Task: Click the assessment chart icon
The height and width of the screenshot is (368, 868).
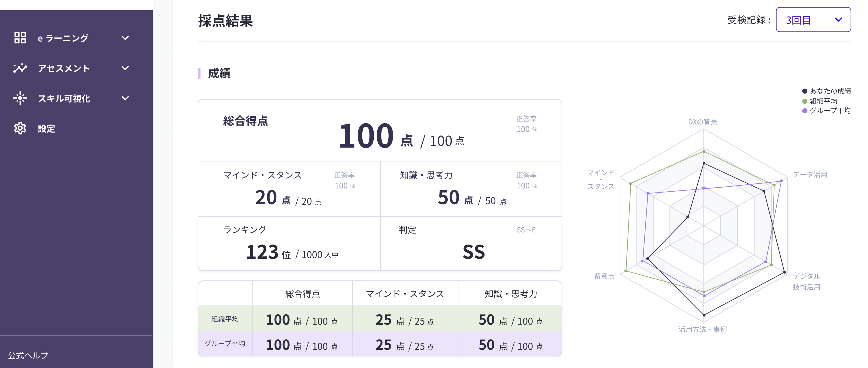Action: [x=20, y=68]
